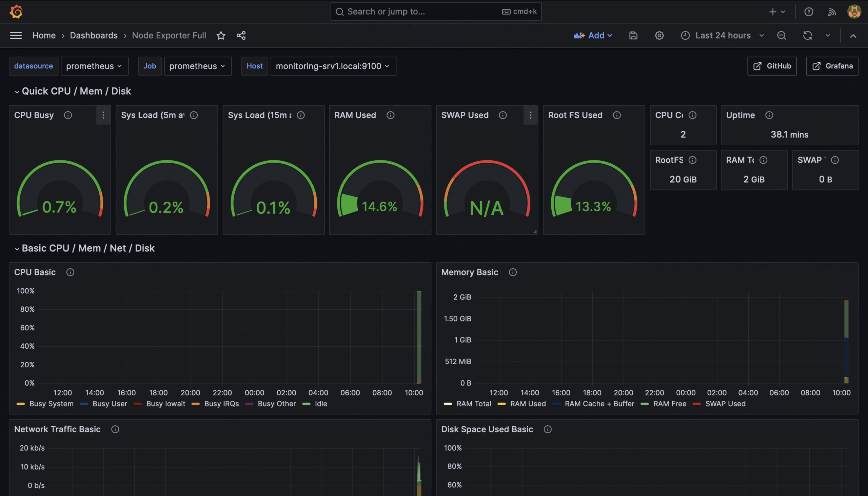
Task: Open dashboard settings gear icon
Action: pos(659,36)
